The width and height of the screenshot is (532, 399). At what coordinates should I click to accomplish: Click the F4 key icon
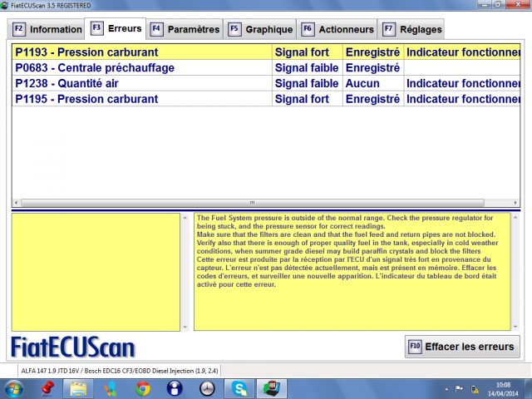pyautogui.click(x=156, y=29)
